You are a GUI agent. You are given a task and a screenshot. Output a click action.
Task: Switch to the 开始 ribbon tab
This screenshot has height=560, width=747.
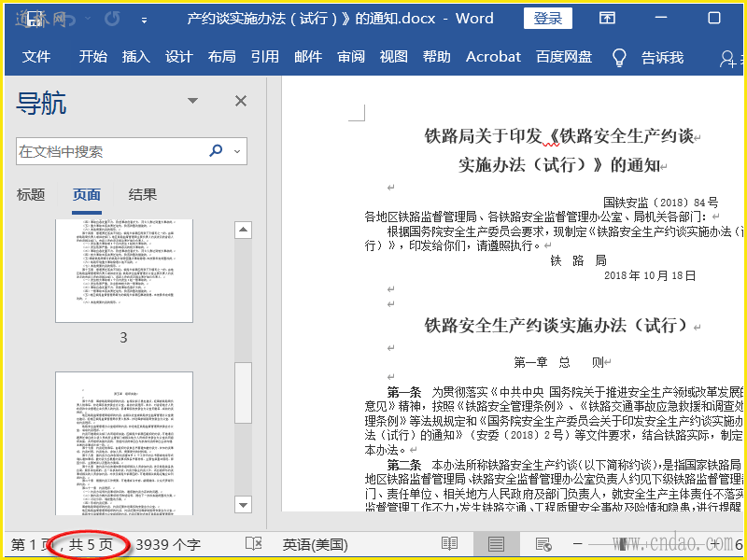[x=92, y=57]
